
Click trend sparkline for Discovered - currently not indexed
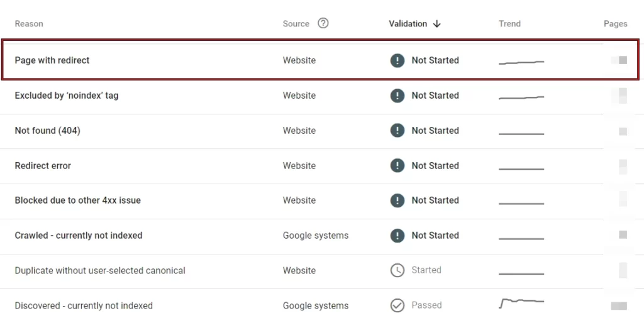521,304
